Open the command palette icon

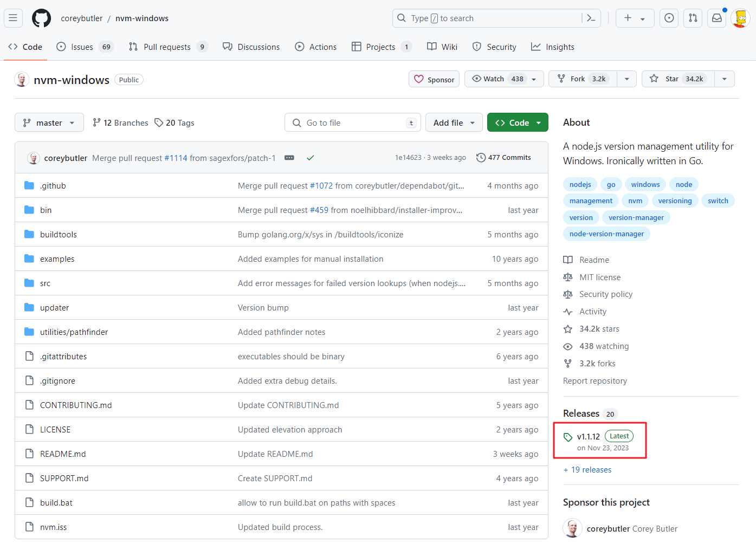pyautogui.click(x=591, y=18)
